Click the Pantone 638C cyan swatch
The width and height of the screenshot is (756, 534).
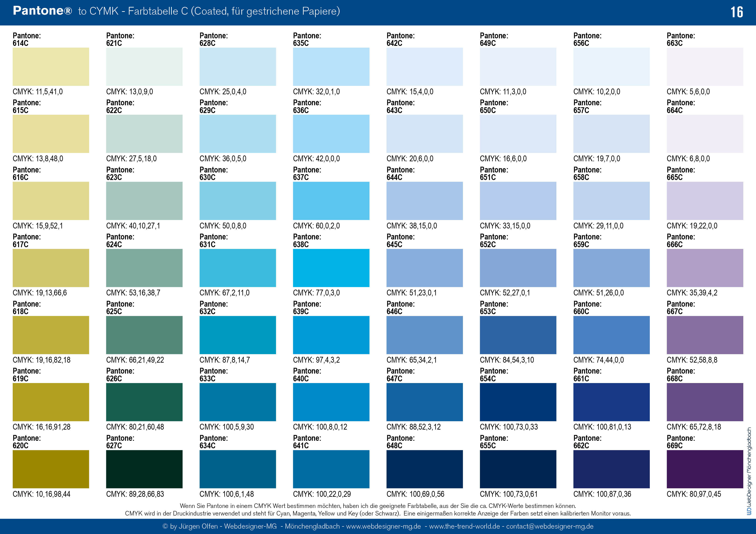click(x=331, y=268)
